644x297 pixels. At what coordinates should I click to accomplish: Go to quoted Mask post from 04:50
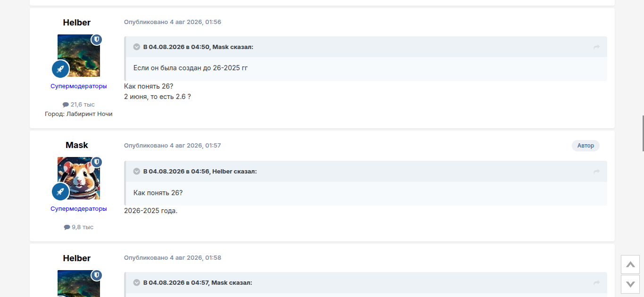pos(596,47)
